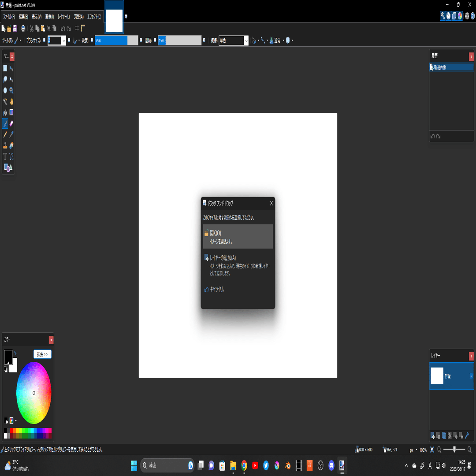Image resolution: width=476 pixels, height=476 pixels.
Task: Open the ツール tool chooser dropdown
Action: point(18,41)
